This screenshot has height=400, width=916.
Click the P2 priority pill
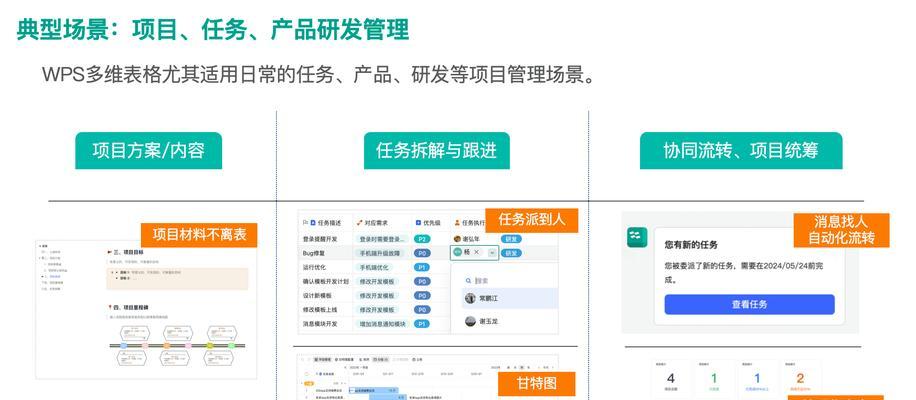pyautogui.click(x=422, y=239)
